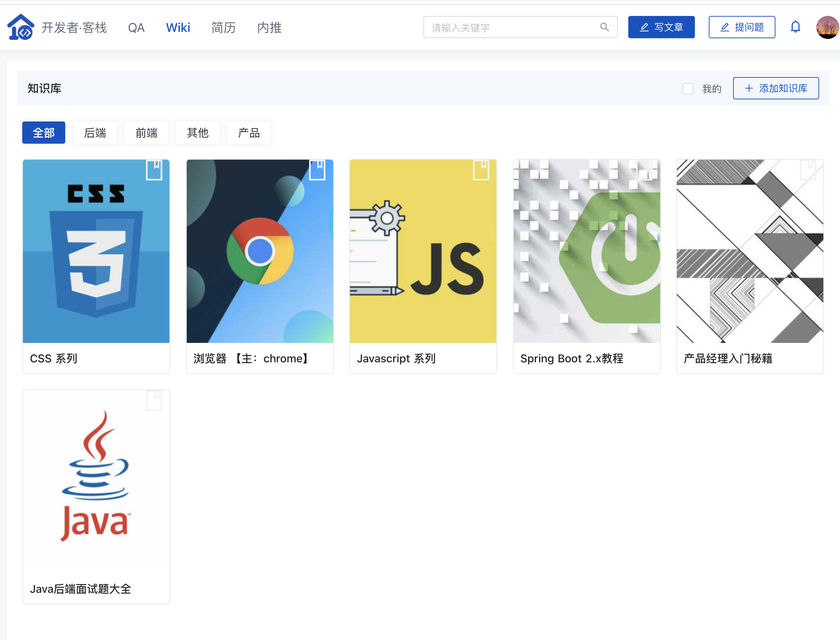
Task: Click the 提问题 button
Action: [x=742, y=27]
